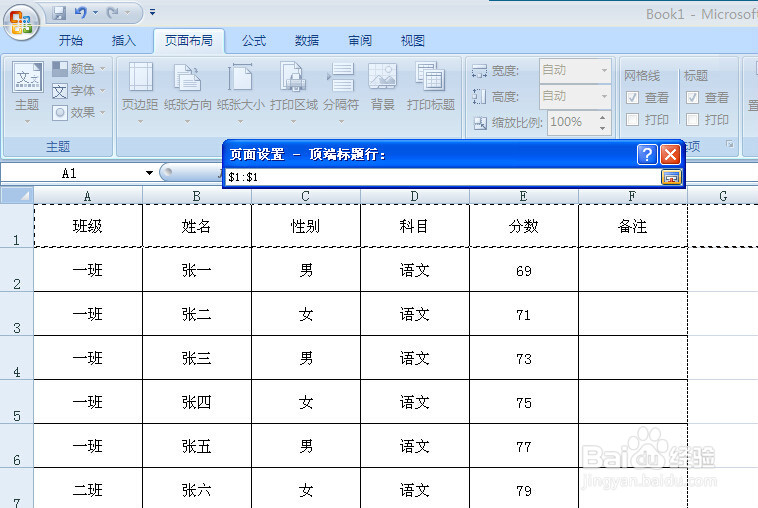Screen dimensions: 758x508
Task: Decrease scale percentage with down arrow
Action: [602, 128]
